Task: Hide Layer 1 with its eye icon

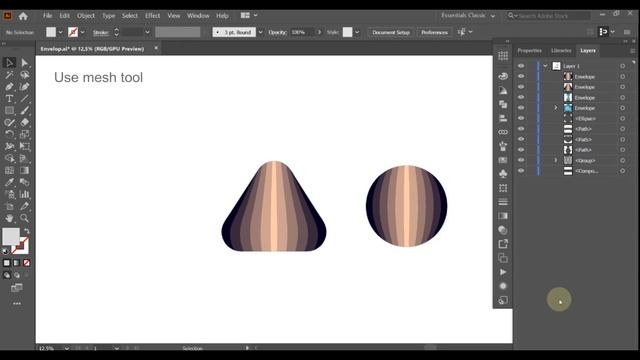Action: coord(521,66)
